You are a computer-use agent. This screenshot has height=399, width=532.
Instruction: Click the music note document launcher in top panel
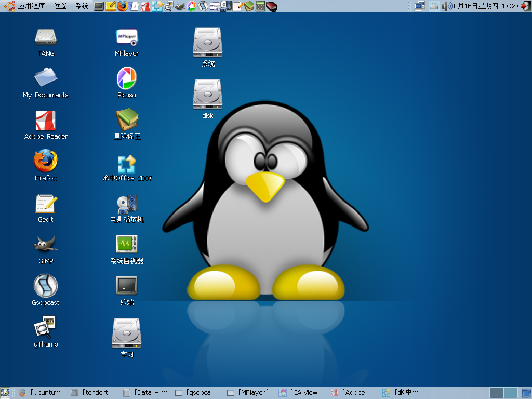135,6
